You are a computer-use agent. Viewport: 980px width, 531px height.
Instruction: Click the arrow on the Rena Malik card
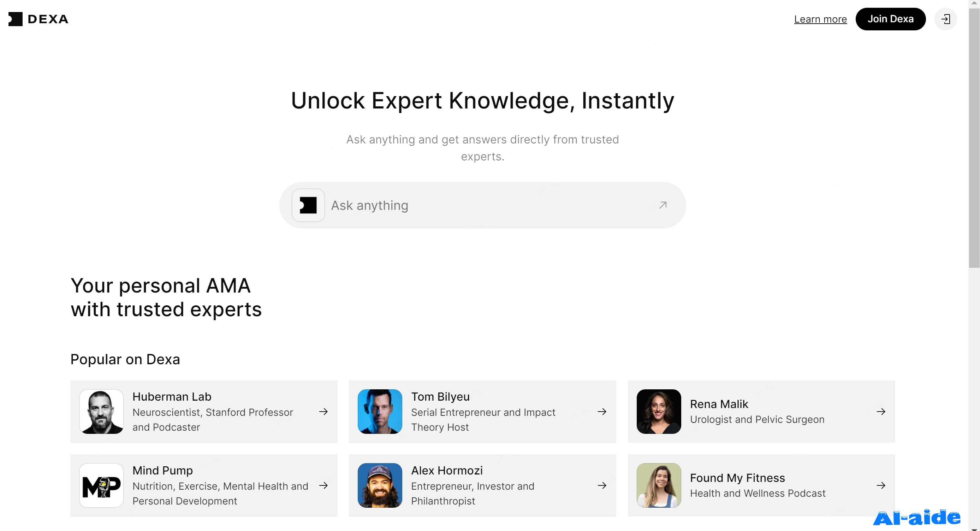coord(881,412)
